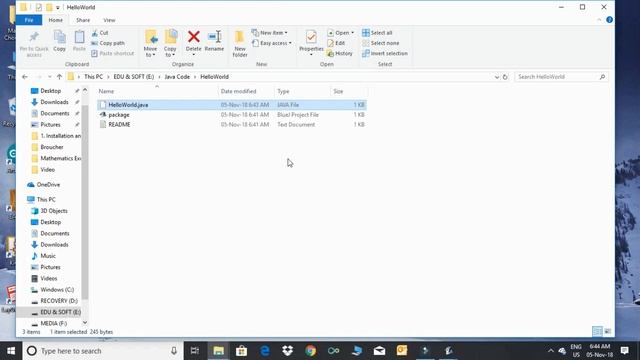Click Select none
This screenshot has width=640, height=360.
point(380,43)
